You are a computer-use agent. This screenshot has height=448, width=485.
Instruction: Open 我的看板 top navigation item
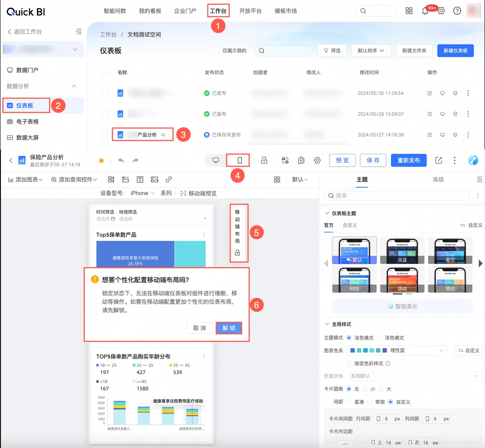tap(150, 11)
